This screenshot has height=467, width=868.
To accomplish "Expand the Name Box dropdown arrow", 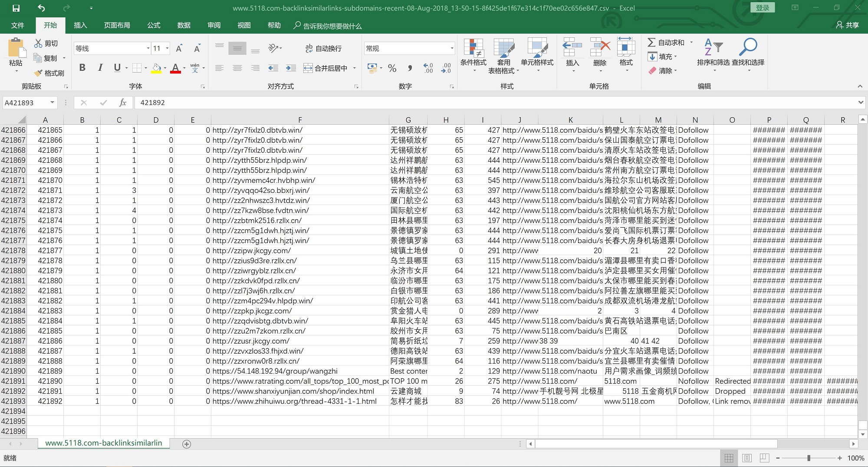I will click(x=53, y=103).
